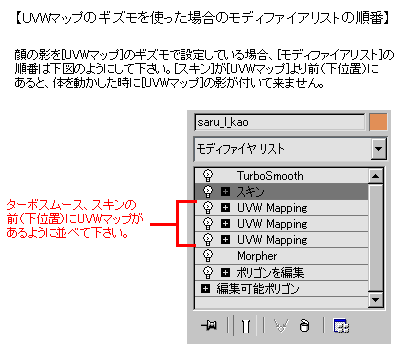
Task: Click the saru_l_kao object name field
Action: pos(280,122)
